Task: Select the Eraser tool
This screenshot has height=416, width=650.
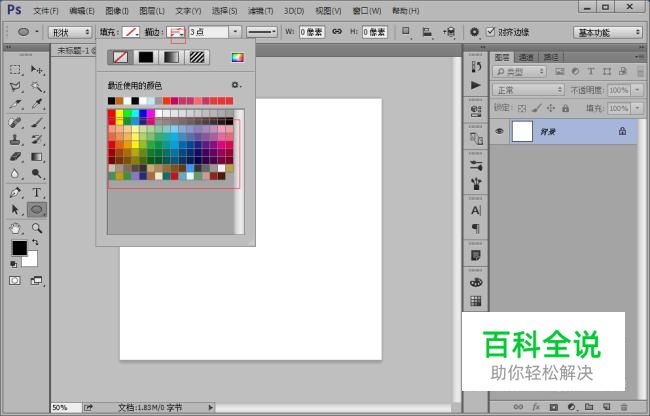Action: [15, 157]
